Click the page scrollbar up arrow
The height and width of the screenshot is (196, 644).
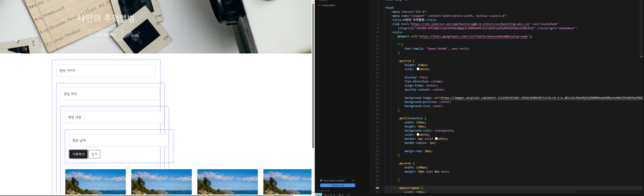(313, 2)
